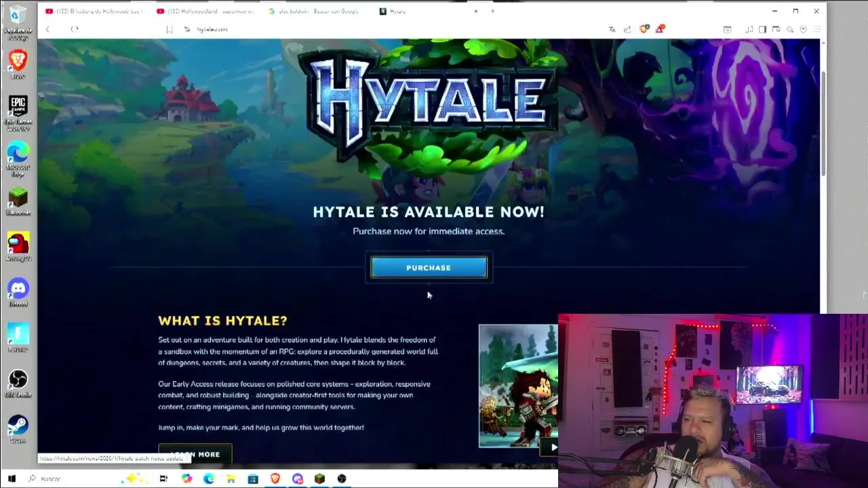Switch to OBS on the taskbar
This screenshot has width=868, height=488.
point(342,479)
